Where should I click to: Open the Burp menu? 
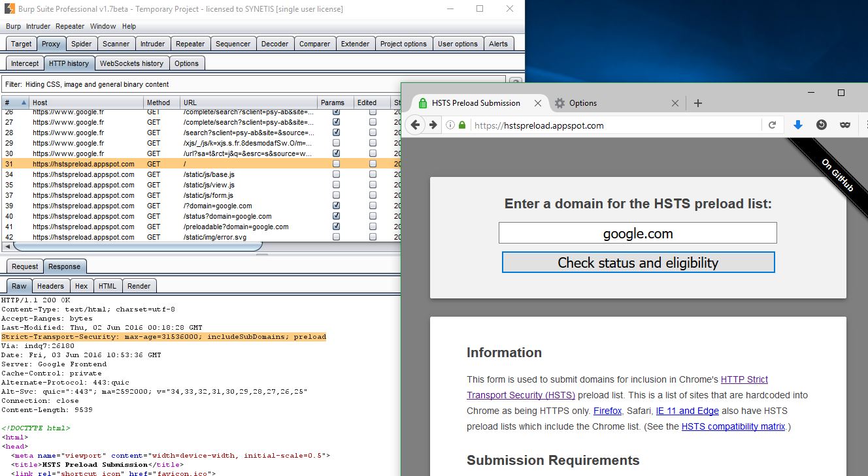13,26
